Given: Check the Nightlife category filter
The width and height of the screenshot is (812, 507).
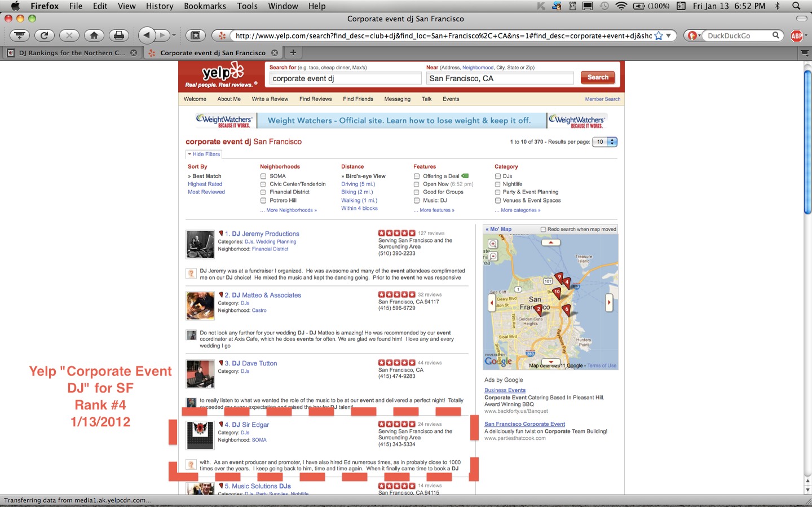Looking at the screenshot, I should click(x=498, y=184).
